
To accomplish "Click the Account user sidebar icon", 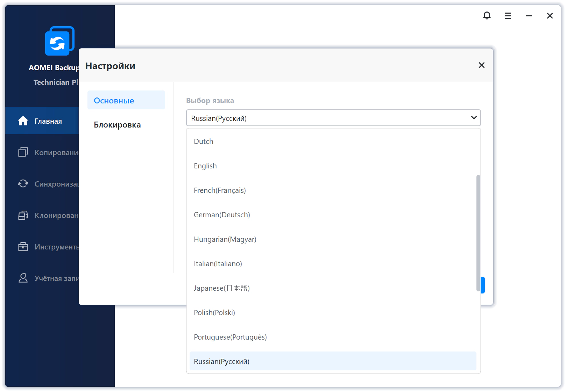I will (23, 278).
